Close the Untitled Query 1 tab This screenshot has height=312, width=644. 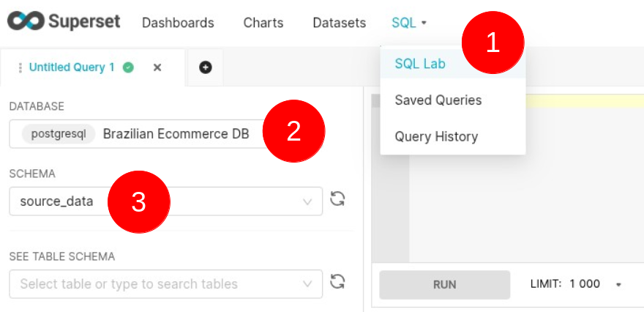157,67
